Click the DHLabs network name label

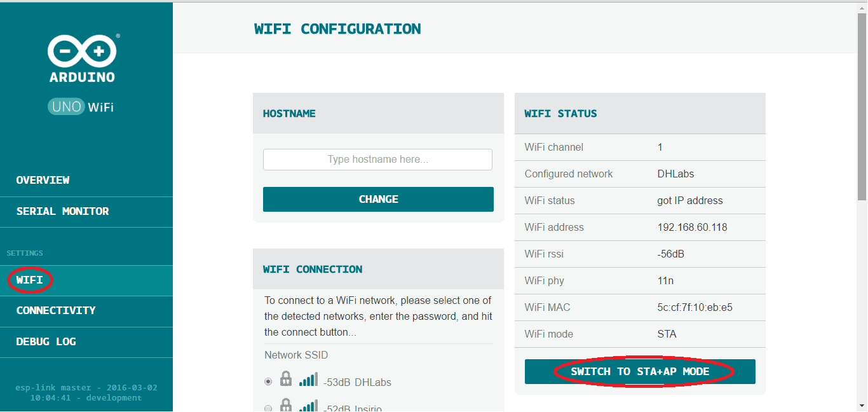coord(373,383)
